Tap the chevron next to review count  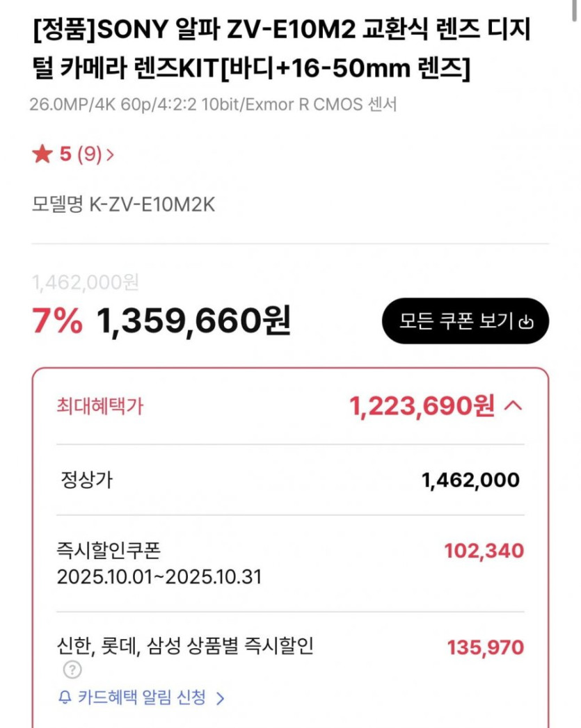110,154
